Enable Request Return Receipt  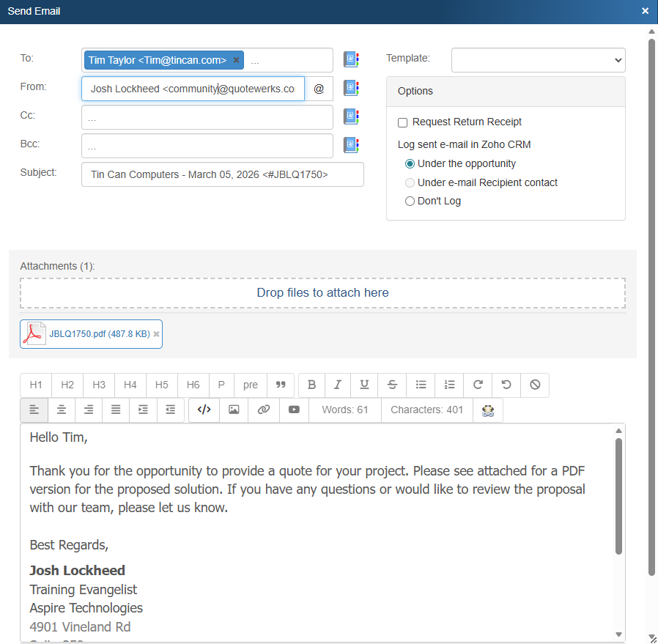[x=402, y=122]
